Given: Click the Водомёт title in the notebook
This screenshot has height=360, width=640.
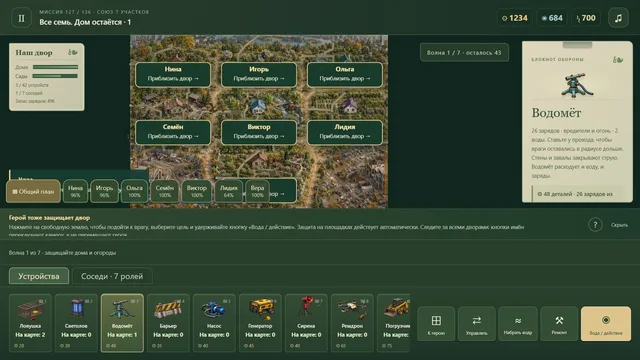Looking at the screenshot, I should tap(556, 113).
